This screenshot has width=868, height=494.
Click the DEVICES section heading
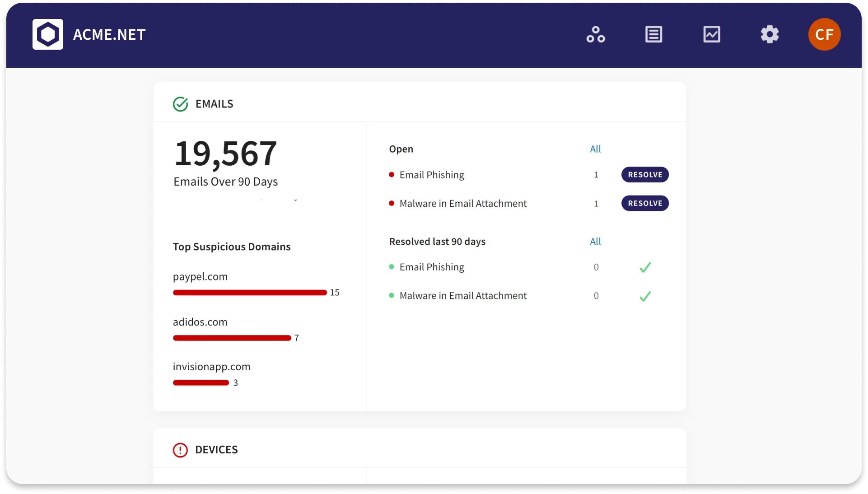coord(216,450)
